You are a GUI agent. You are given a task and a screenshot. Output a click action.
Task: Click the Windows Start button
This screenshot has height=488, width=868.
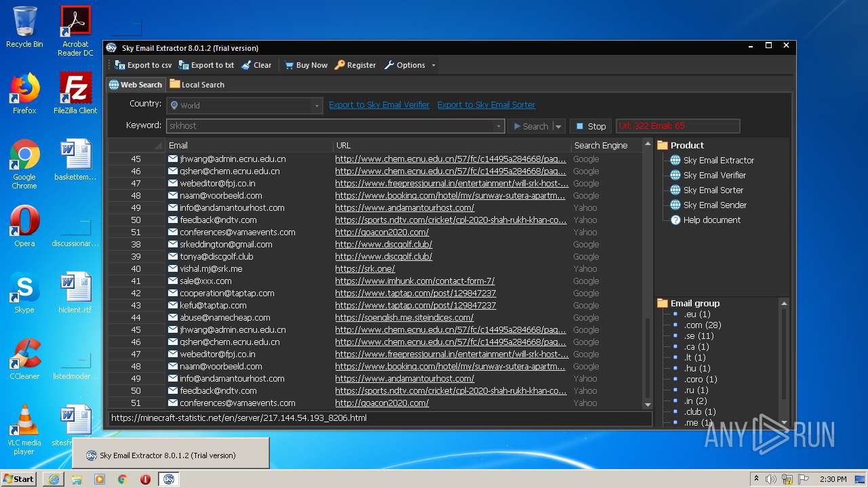click(19, 479)
